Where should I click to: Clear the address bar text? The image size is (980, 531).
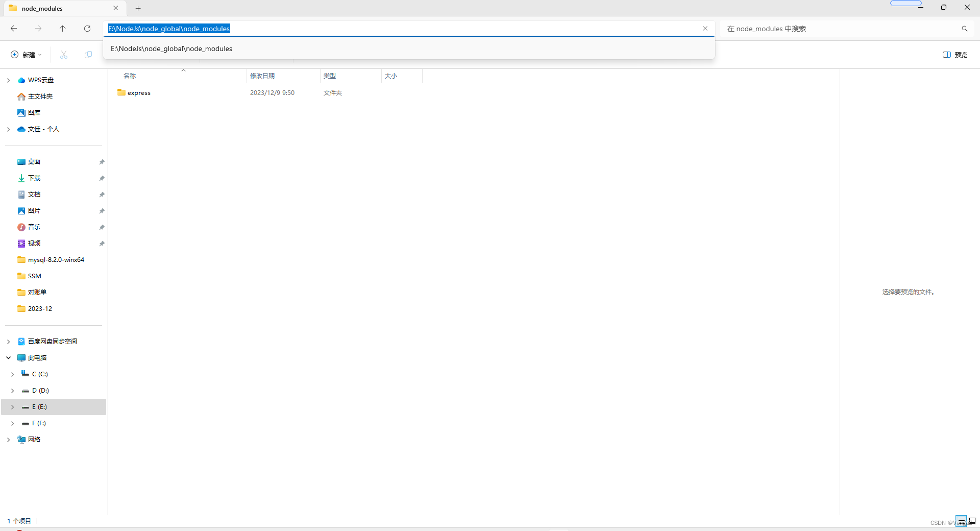point(705,29)
